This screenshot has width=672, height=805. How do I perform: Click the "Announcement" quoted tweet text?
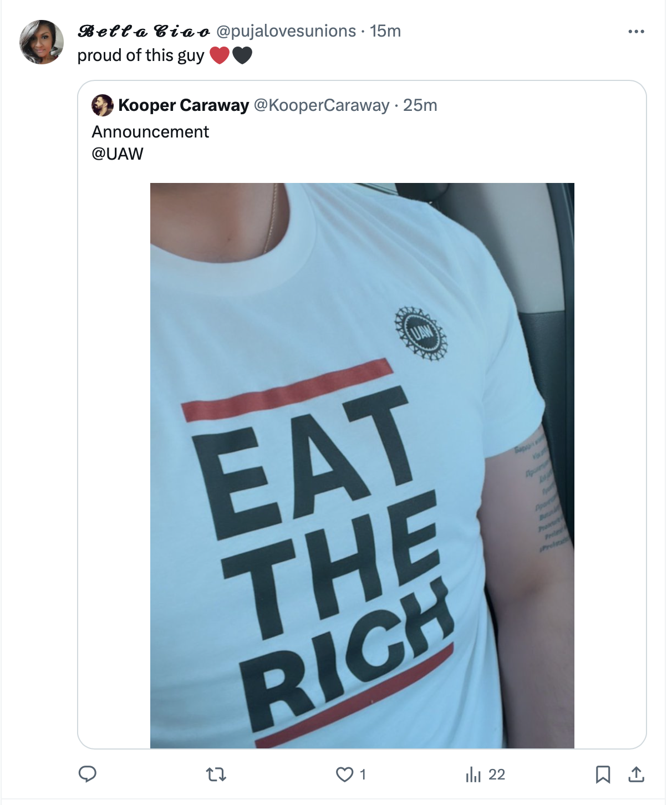[150, 132]
